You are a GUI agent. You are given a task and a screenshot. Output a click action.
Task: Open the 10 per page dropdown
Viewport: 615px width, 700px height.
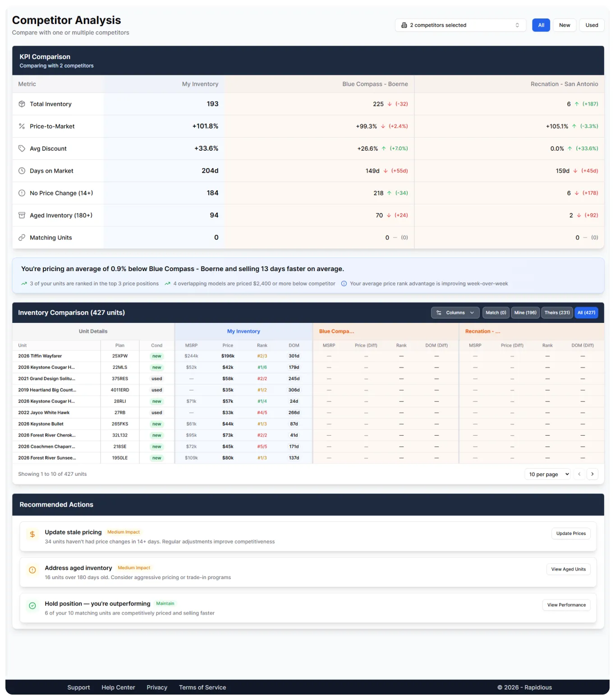click(x=547, y=474)
